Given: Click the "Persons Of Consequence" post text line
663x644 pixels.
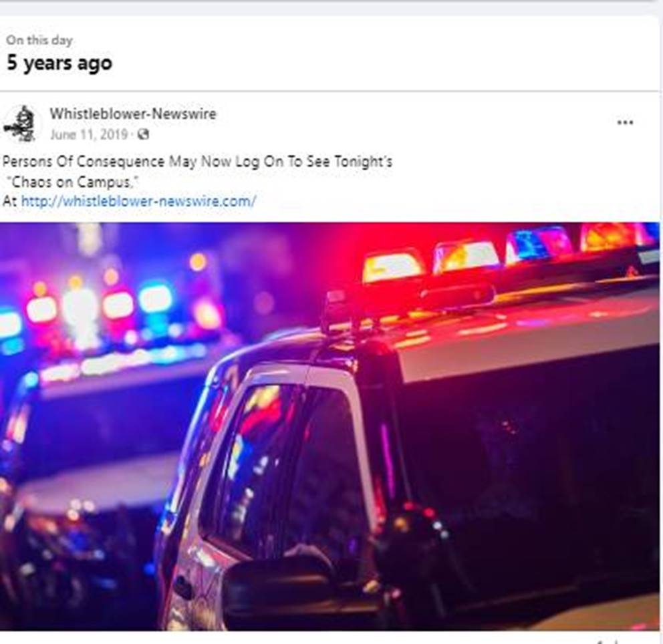Looking at the screenshot, I should pos(197,162).
